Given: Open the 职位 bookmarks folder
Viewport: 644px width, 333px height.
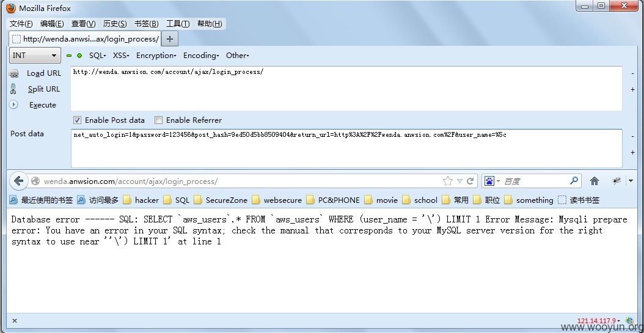Looking at the screenshot, I should coord(486,200).
